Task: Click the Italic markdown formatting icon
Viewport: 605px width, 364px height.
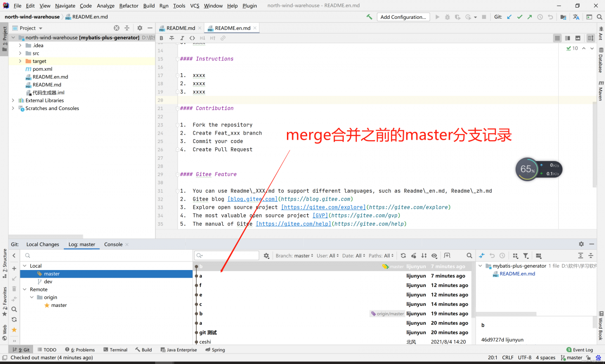Action: pyautogui.click(x=182, y=38)
